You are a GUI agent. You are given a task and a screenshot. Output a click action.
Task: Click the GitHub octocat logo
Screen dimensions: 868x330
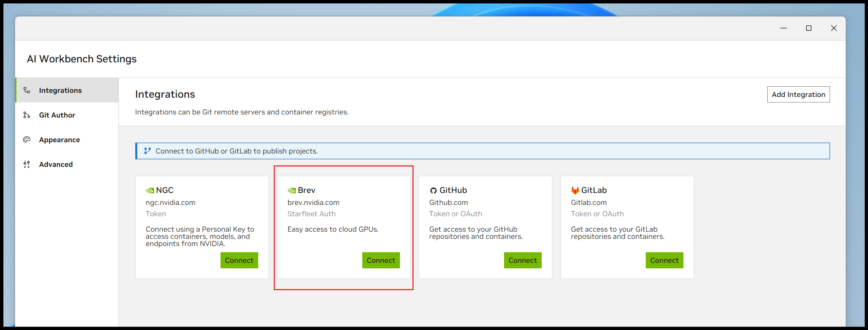433,191
